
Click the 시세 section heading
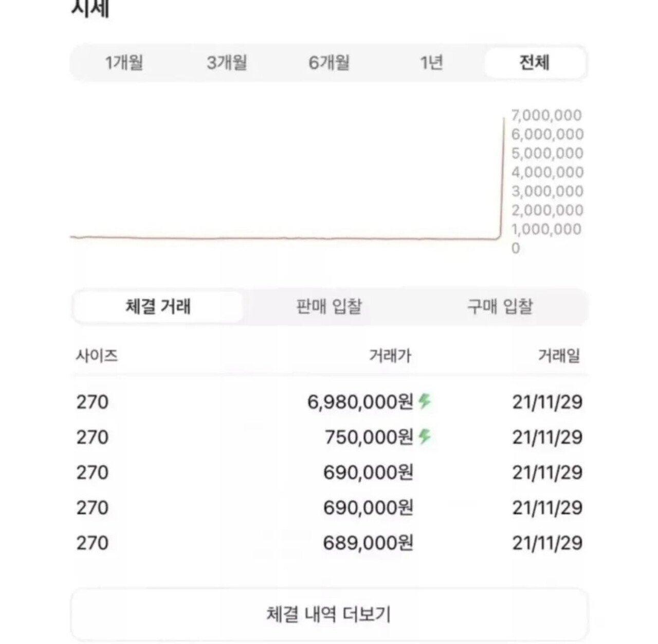[x=90, y=9]
